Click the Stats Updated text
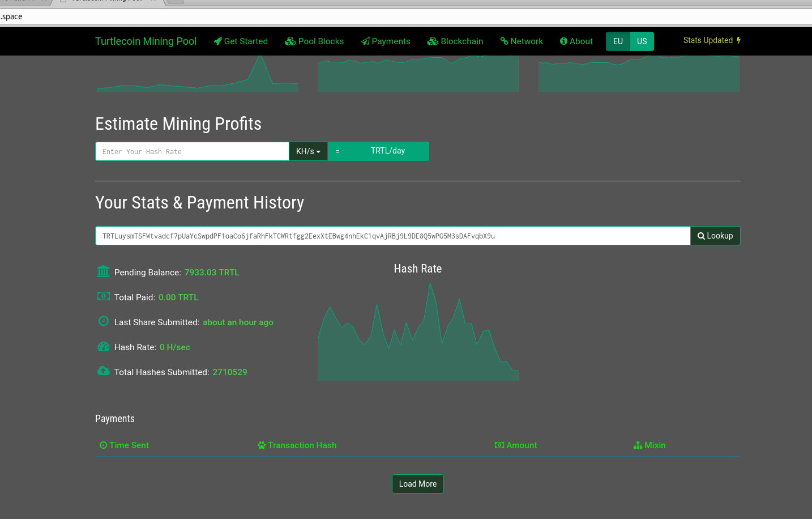812x519 pixels. [708, 40]
